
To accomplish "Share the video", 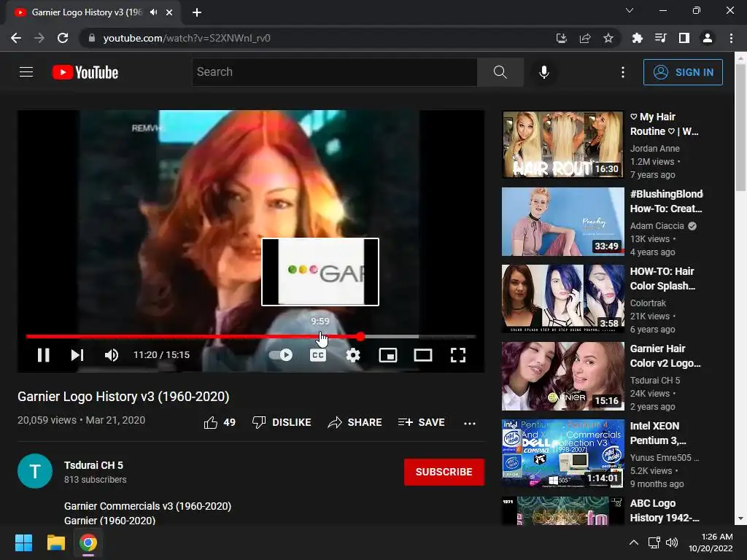I will click(x=355, y=422).
